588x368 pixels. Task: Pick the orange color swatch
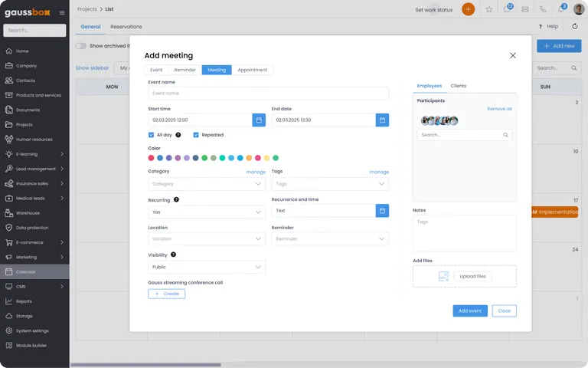click(x=249, y=158)
